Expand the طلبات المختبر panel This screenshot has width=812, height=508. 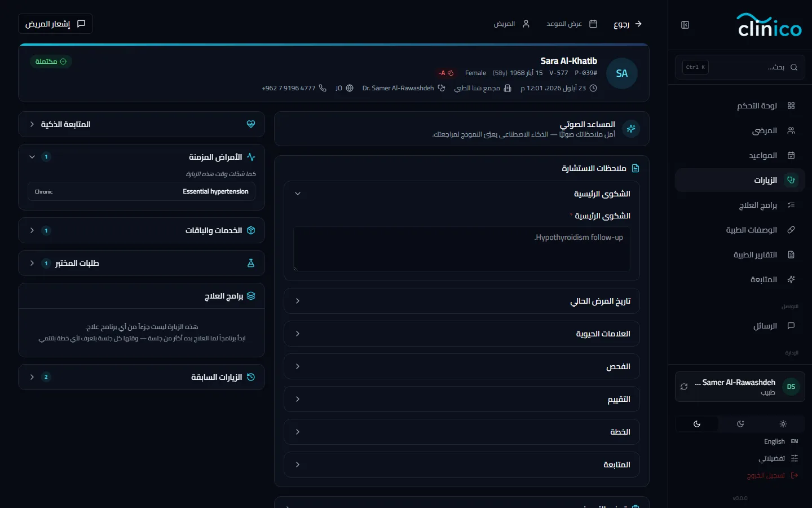click(x=142, y=263)
